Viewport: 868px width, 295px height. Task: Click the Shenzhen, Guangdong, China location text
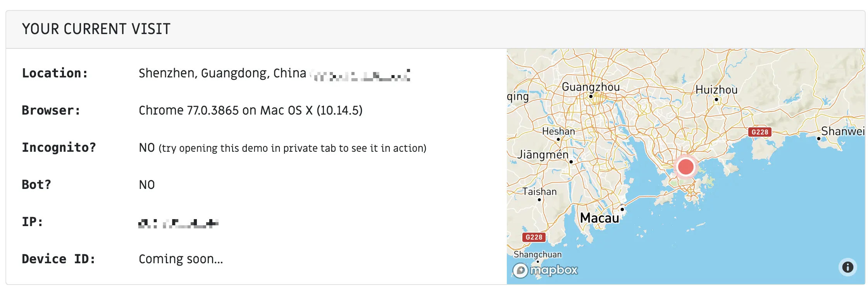222,73
